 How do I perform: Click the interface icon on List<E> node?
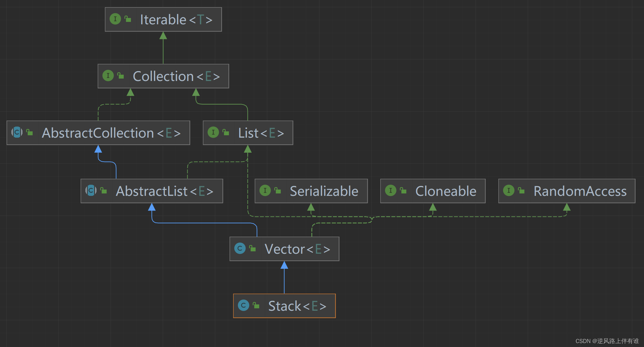pos(213,132)
